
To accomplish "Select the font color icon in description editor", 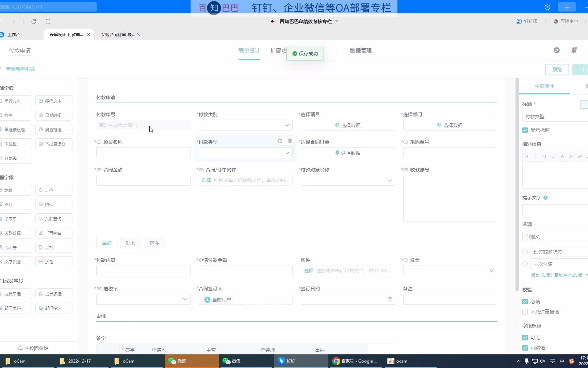I will 562,156.
